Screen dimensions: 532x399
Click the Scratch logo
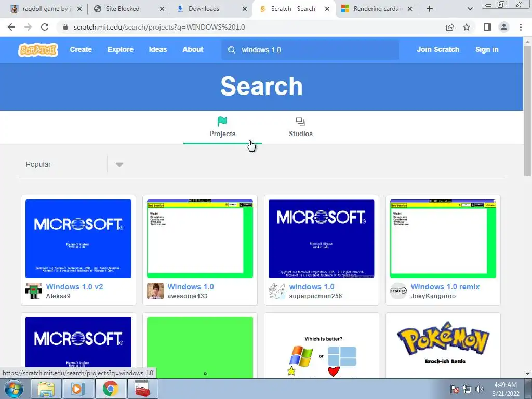[x=38, y=50]
